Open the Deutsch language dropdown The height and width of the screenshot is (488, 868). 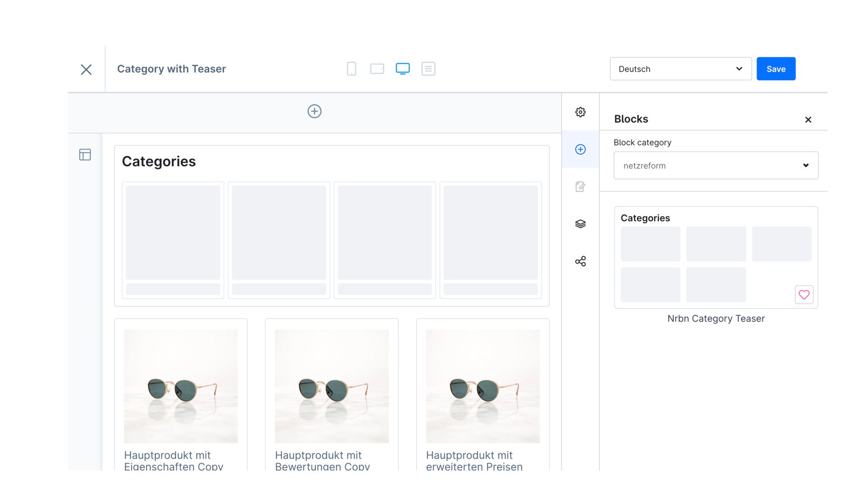[680, 69]
